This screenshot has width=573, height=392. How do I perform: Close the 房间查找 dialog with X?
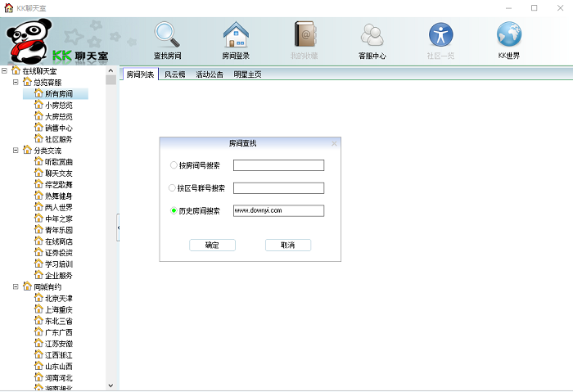click(334, 144)
